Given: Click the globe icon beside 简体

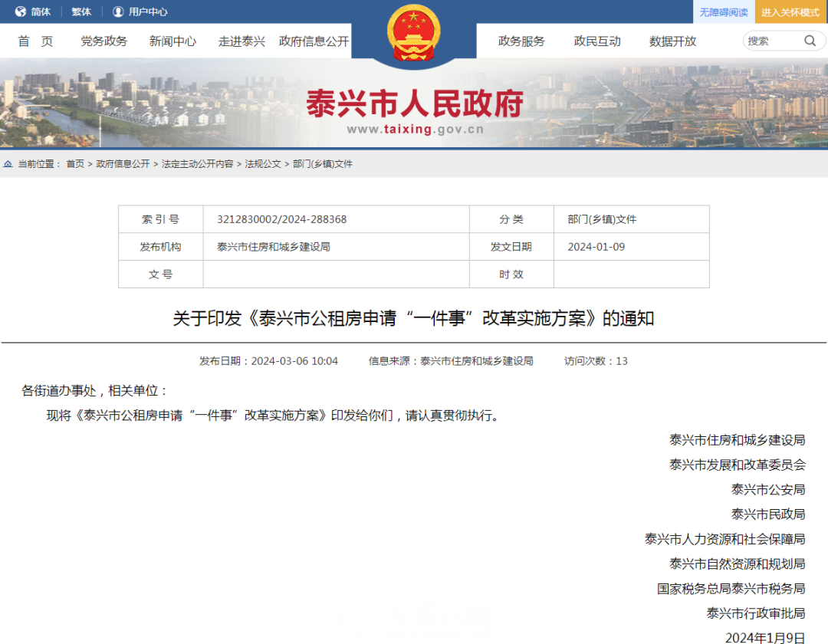Looking at the screenshot, I should point(21,11).
